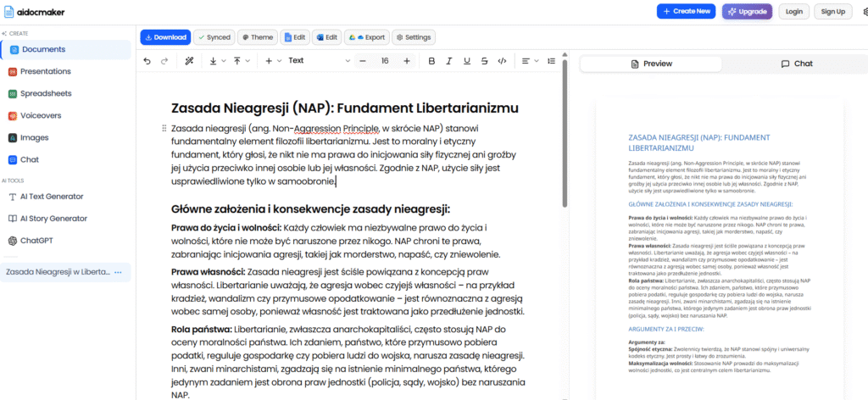The height and width of the screenshot is (400, 868).
Task: Click the aidocmaker logo
Action: point(34,12)
